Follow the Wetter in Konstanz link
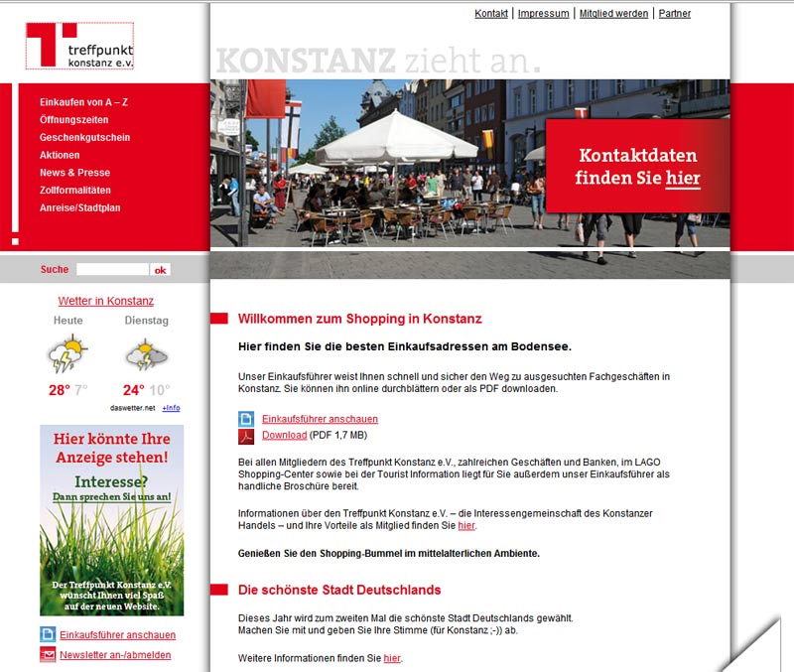The width and height of the screenshot is (794, 672). coord(106,301)
